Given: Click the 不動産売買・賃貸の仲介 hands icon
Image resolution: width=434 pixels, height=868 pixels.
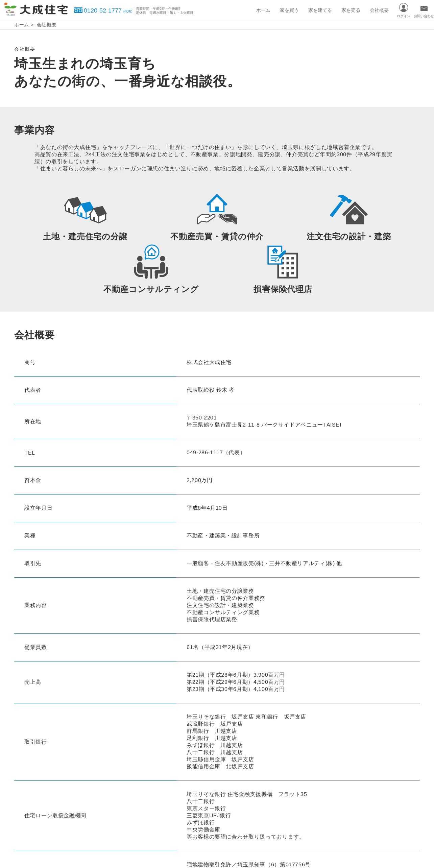Looking at the screenshot, I should [217, 209].
